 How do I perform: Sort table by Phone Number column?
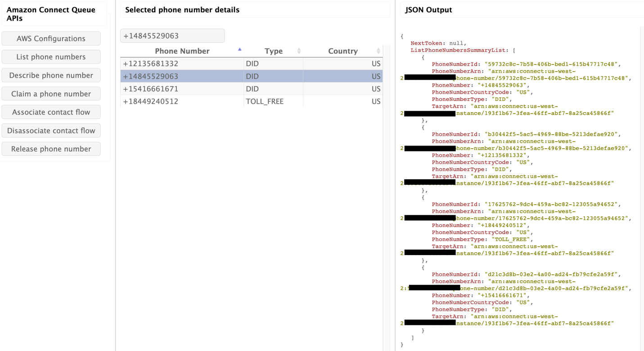(182, 51)
